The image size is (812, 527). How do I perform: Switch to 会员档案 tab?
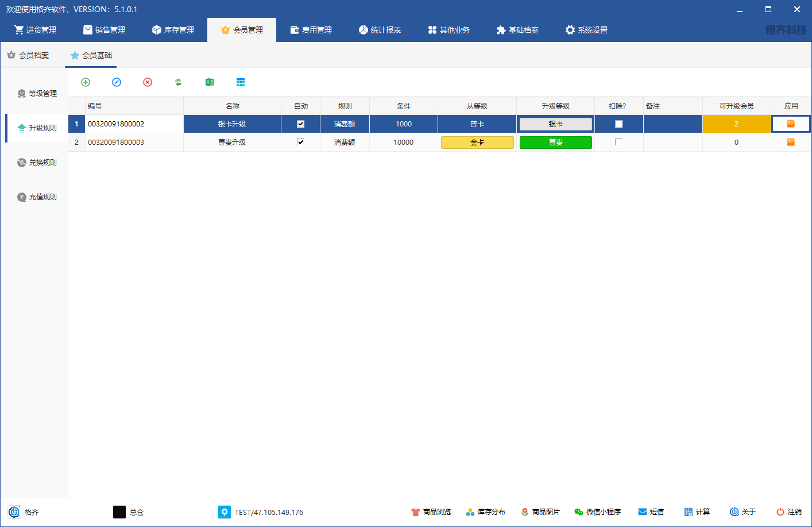click(x=28, y=55)
